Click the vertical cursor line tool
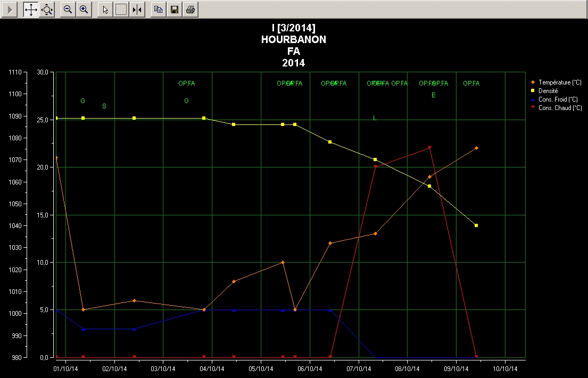This screenshot has width=588, height=378. [x=137, y=9]
